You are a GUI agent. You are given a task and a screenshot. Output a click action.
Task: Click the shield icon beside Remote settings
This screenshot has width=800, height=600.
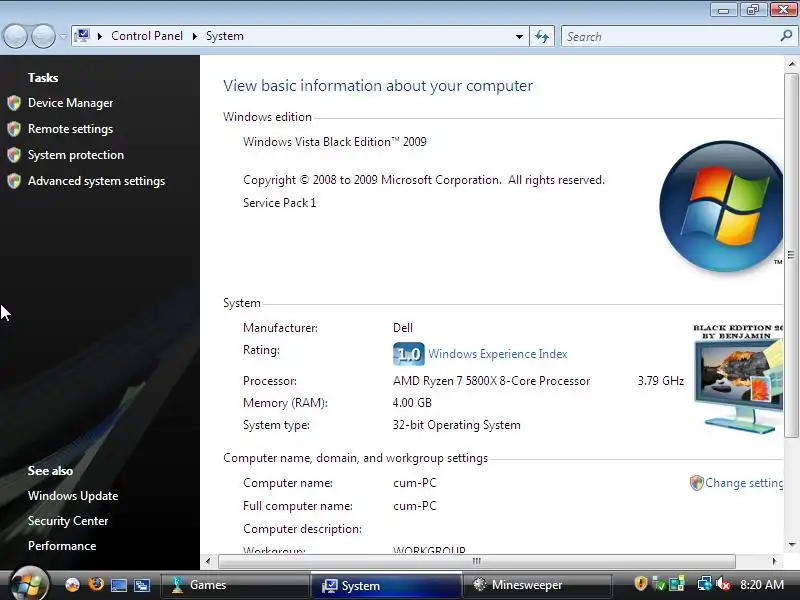[14, 129]
